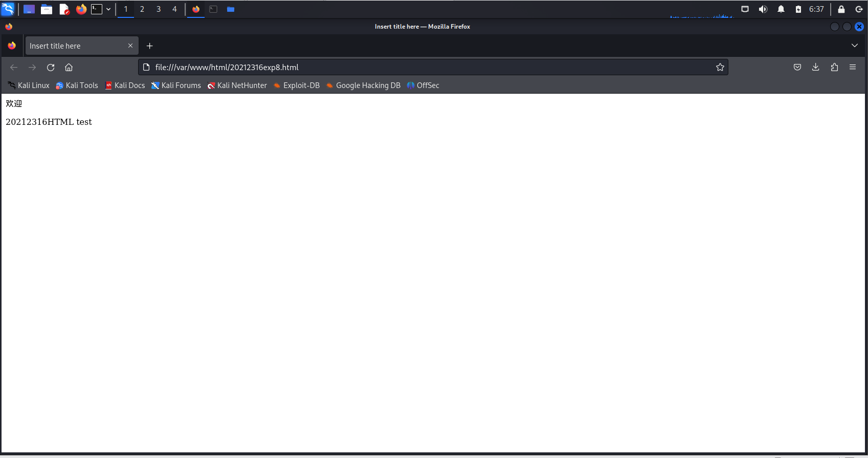868x458 pixels.
Task: Open the Kali Linux bookmark
Action: click(x=29, y=85)
